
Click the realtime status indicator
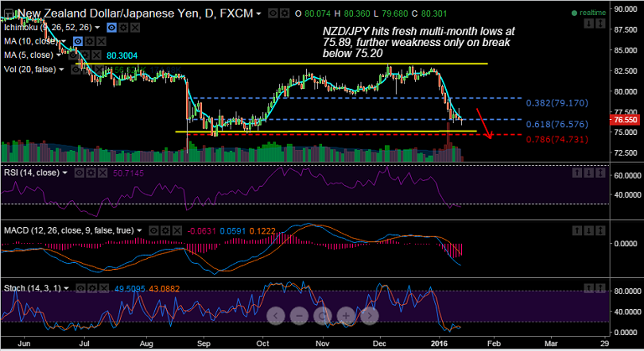coord(589,13)
